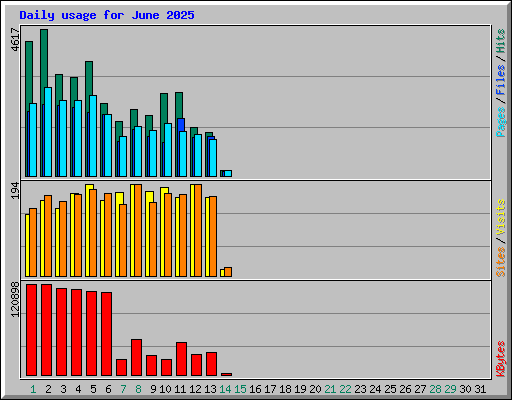The width and height of the screenshot is (512, 400).
Task: Click the orange Sites bar for day 14
Action: (228, 272)
